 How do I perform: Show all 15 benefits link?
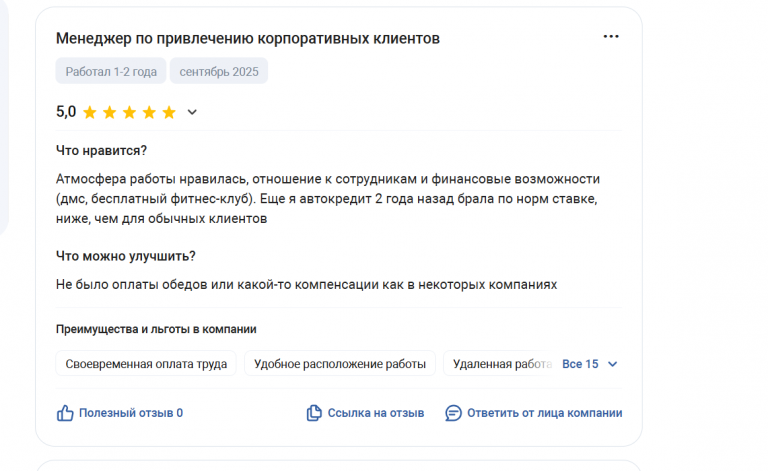(580, 364)
